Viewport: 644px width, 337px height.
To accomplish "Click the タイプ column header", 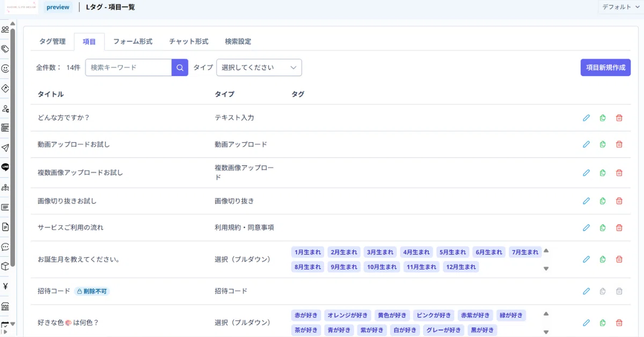I will coord(224,94).
